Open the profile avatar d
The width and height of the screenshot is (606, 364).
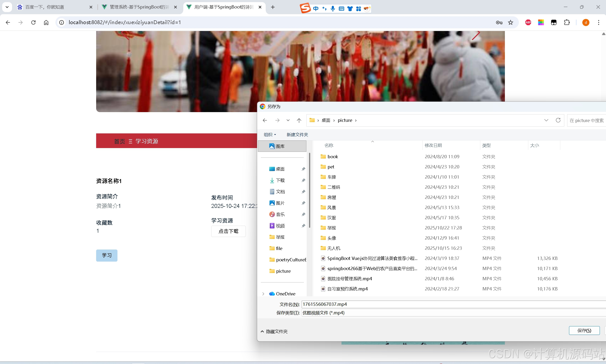click(586, 22)
